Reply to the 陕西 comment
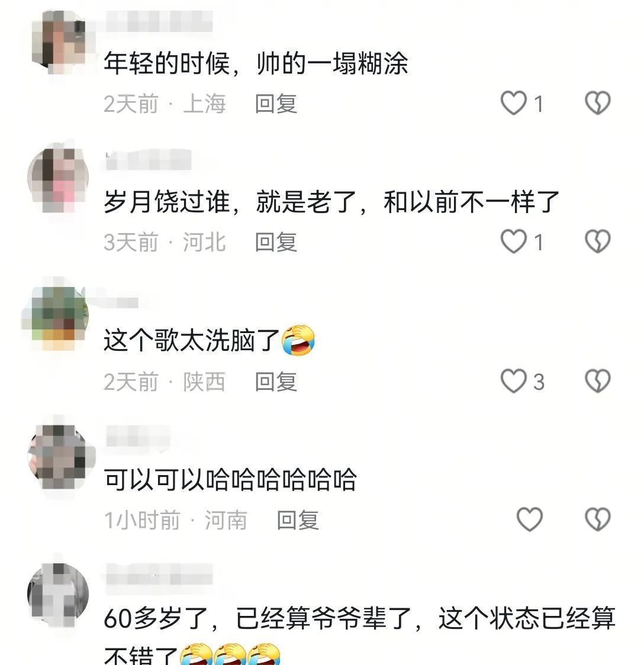Image resolution: width=644 pixels, height=665 pixels. point(276,382)
